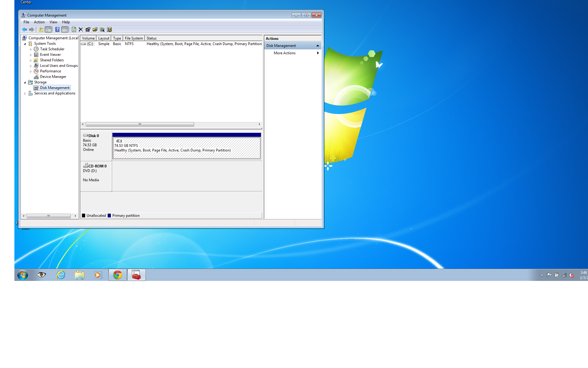Select the Disk 0 label panel
588x368 pixels.
point(96,146)
